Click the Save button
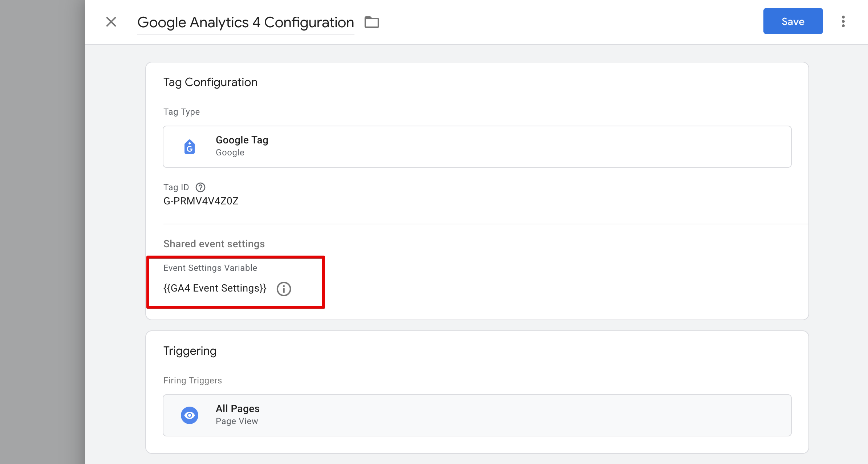This screenshot has width=868, height=464. click(x=792, y=21)
